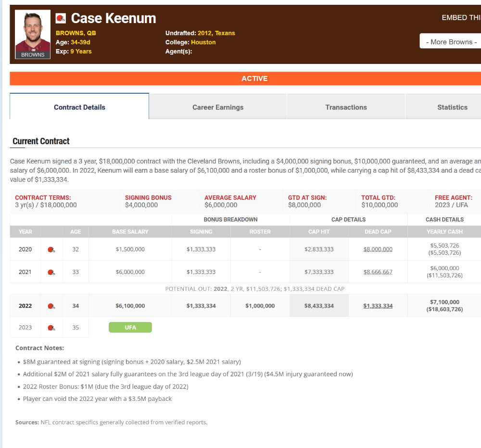Click the CAP DETAILS group header
Screen dimensions: 481x448
click(348, 220)
